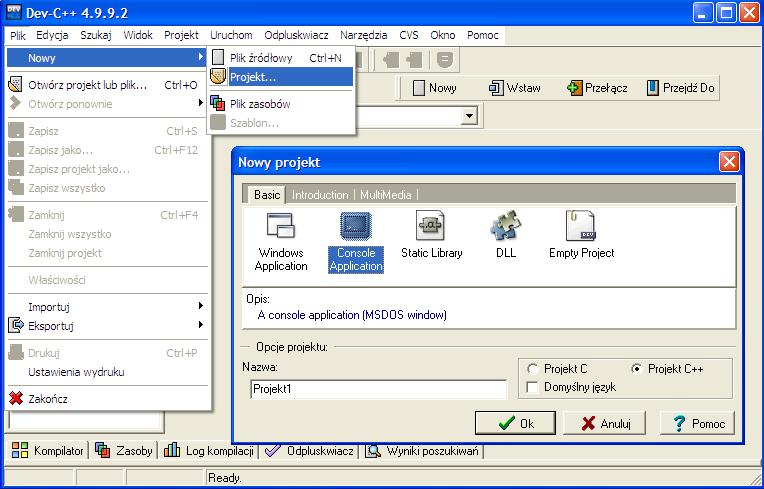The image size is (764, 489).
Task: Click the Plik zasobów icon in submenu
Action: [x=218, y=103]
